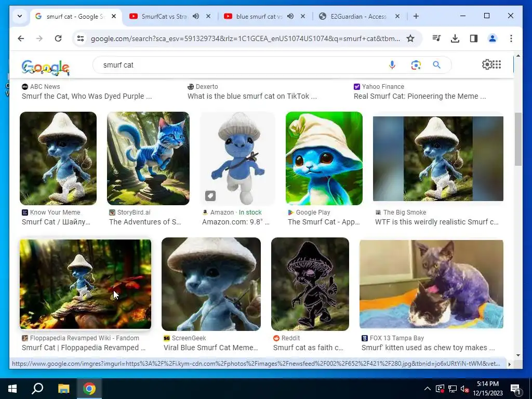Open the volume control in system tray
The height and width of the screenshot is (399, 532).
coord(465,389)
